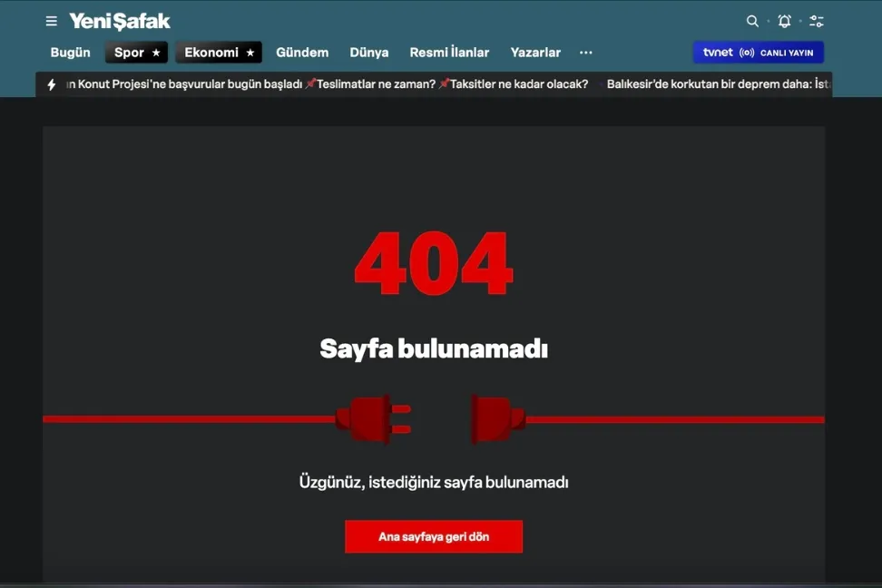Click the lightning bolt breaking news icon
Screen dimensions: 882x588
pyautogui.click(x=52, y=84)
